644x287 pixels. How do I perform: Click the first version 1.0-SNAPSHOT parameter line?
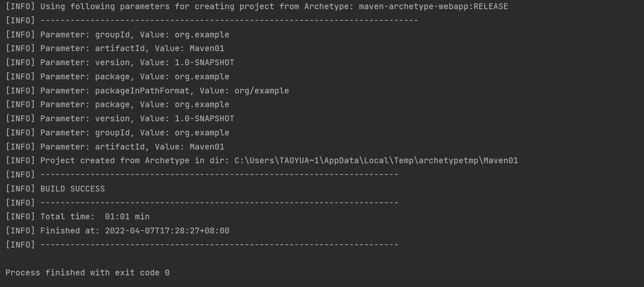coord(137,63)
